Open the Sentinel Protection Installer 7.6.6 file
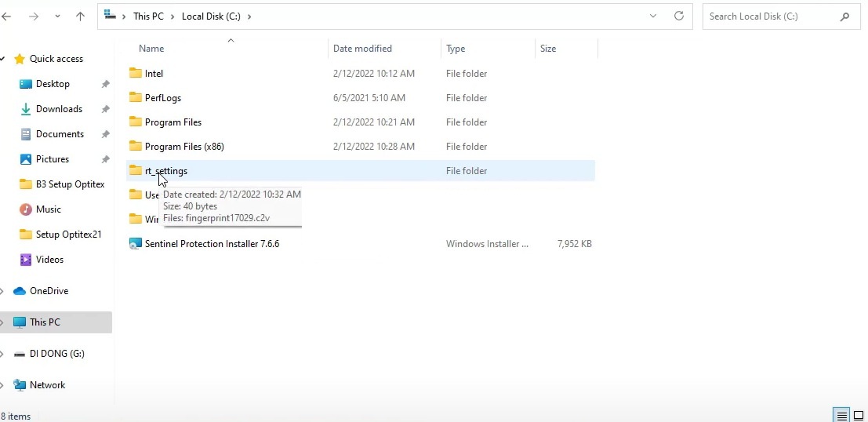Image resolution: width=868 pixels, height=422 pixels. tap(212, 244)
